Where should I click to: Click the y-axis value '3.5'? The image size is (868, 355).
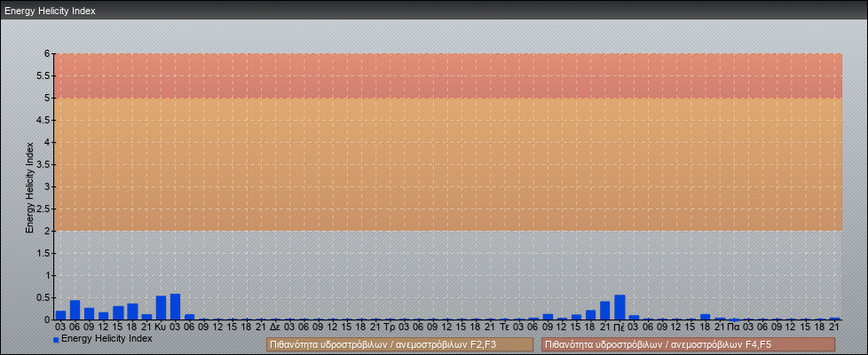pyautogui.click(x=43, y=164)
